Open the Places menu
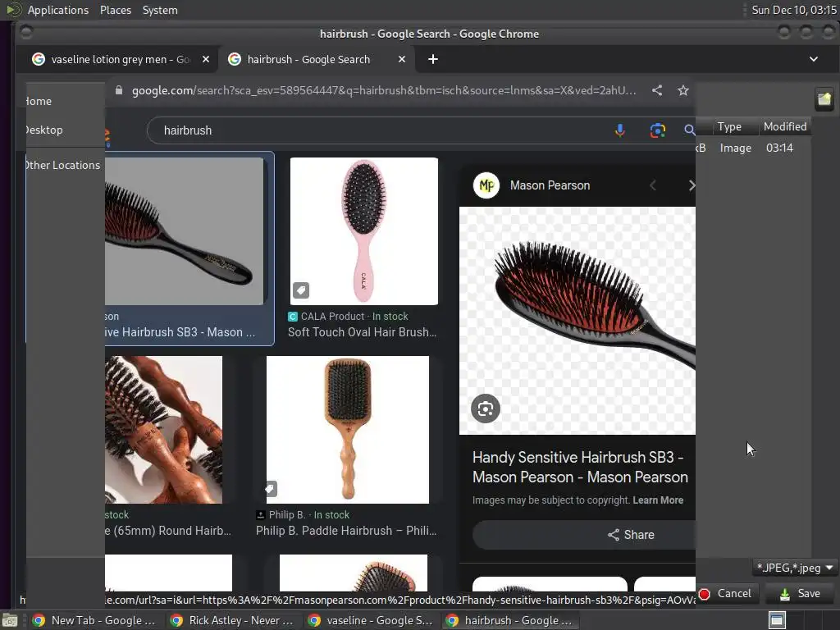This screenshot has width=840, height=630. click(115, 10)
